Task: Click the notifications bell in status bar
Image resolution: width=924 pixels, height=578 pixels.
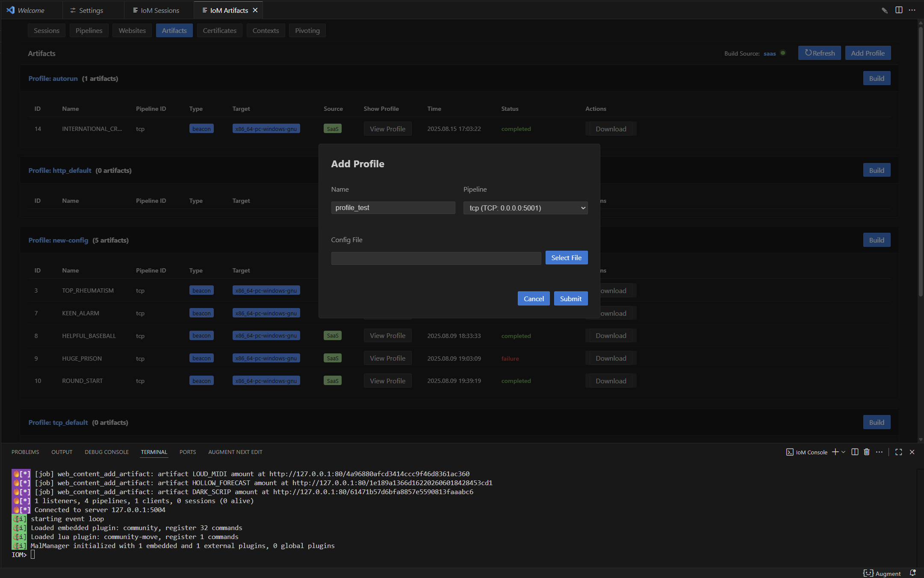Action: (912, 573)
